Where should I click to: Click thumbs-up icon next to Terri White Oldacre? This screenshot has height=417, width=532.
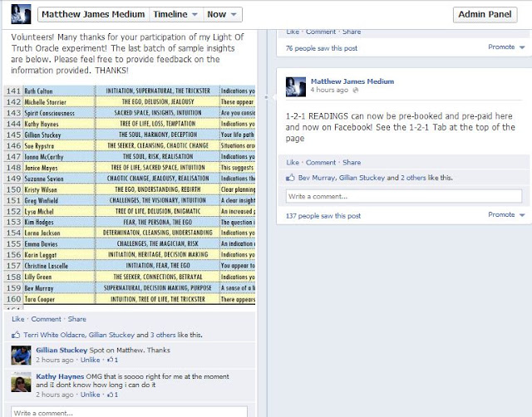point(16,335)
